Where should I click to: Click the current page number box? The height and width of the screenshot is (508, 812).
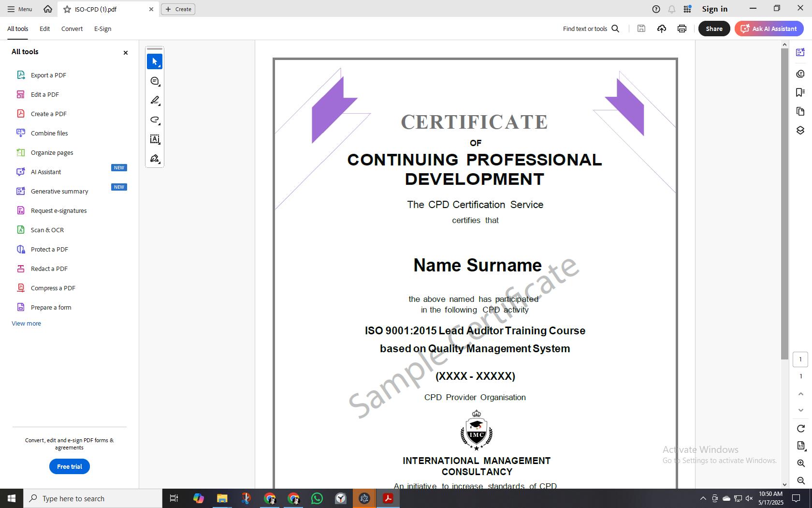click(800, 359)
